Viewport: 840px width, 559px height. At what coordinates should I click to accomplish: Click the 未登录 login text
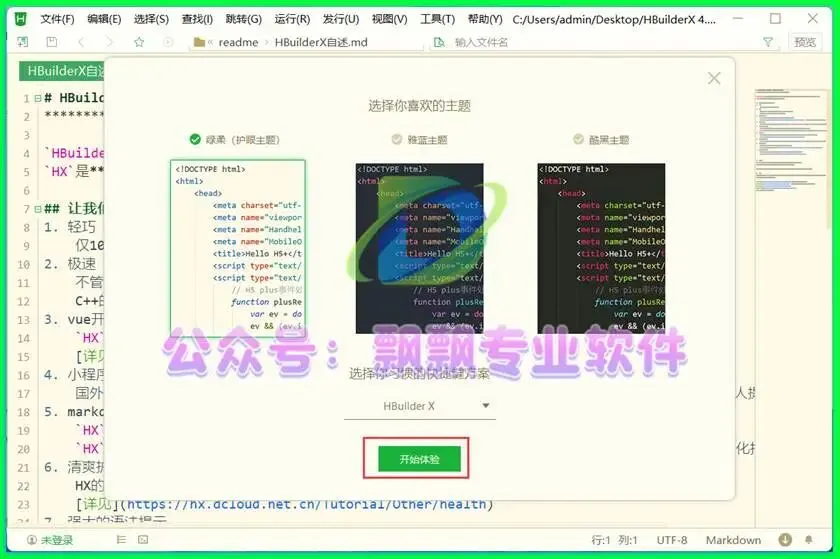(57, 540)
